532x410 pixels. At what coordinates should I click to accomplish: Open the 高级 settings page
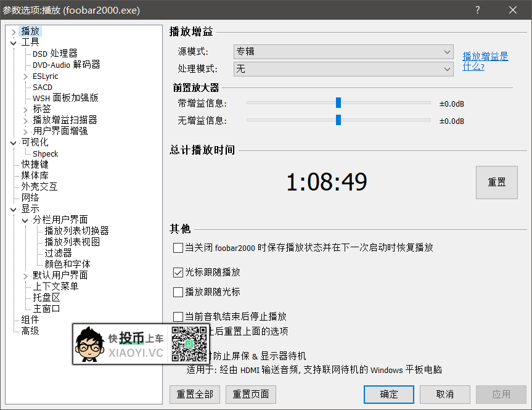pos(30,330)
